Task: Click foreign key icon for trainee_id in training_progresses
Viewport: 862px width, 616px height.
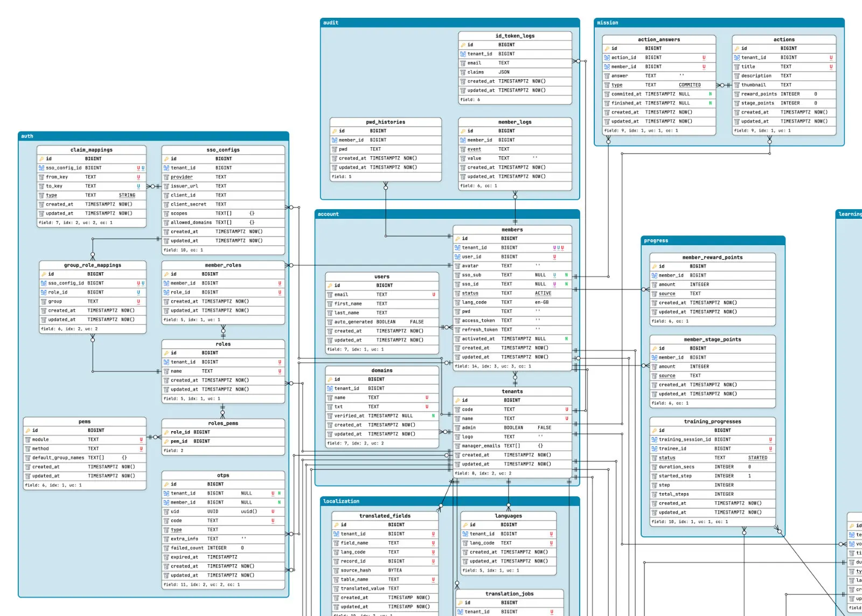Action: (x=655, y=449)
